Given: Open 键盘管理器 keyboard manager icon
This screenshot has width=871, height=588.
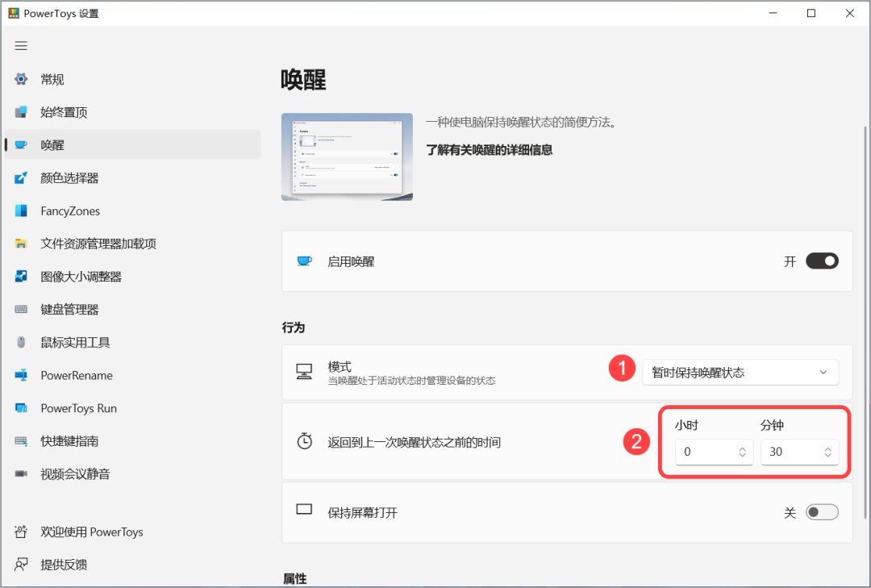Looking at the screenshot, I should (21, 309).
